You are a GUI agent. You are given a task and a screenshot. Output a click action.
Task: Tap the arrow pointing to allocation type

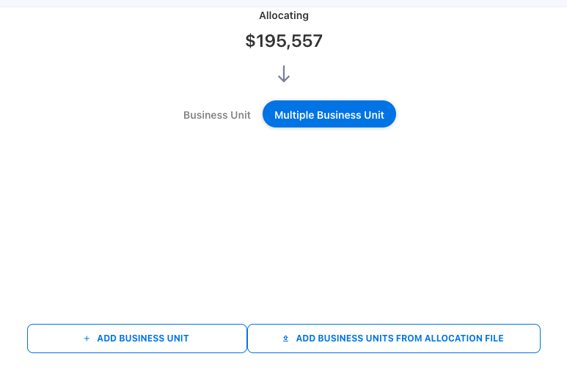click(x=284, y=74)
